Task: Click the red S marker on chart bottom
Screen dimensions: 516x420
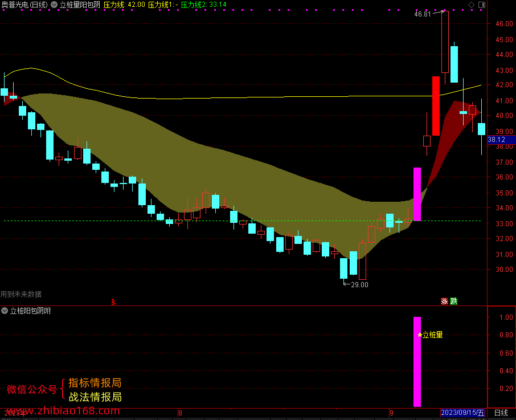Action: click(x=113, y=302)
